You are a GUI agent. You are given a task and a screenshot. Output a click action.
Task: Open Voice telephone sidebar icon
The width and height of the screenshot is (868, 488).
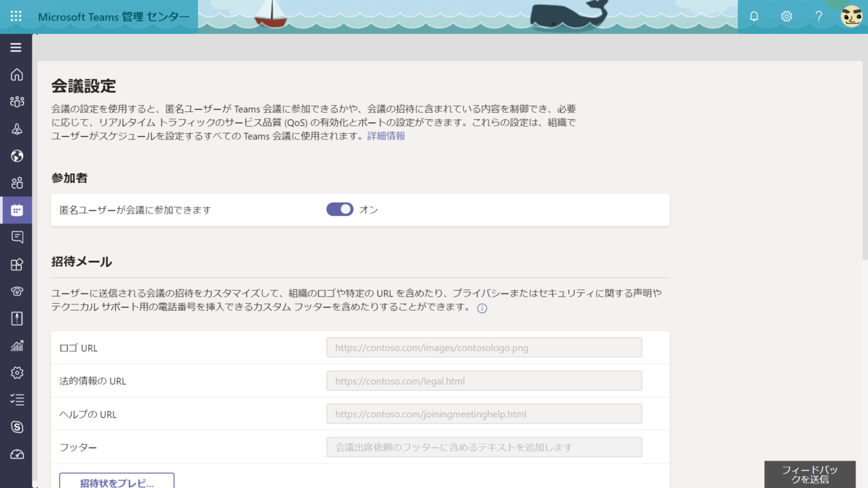(17, 291)
